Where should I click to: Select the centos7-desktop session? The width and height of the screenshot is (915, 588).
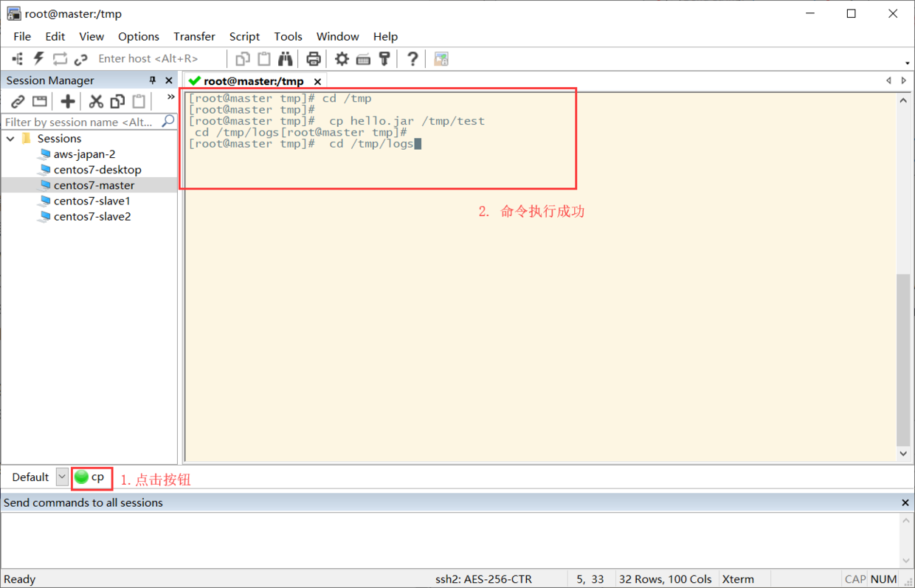[x=97, y=170]
